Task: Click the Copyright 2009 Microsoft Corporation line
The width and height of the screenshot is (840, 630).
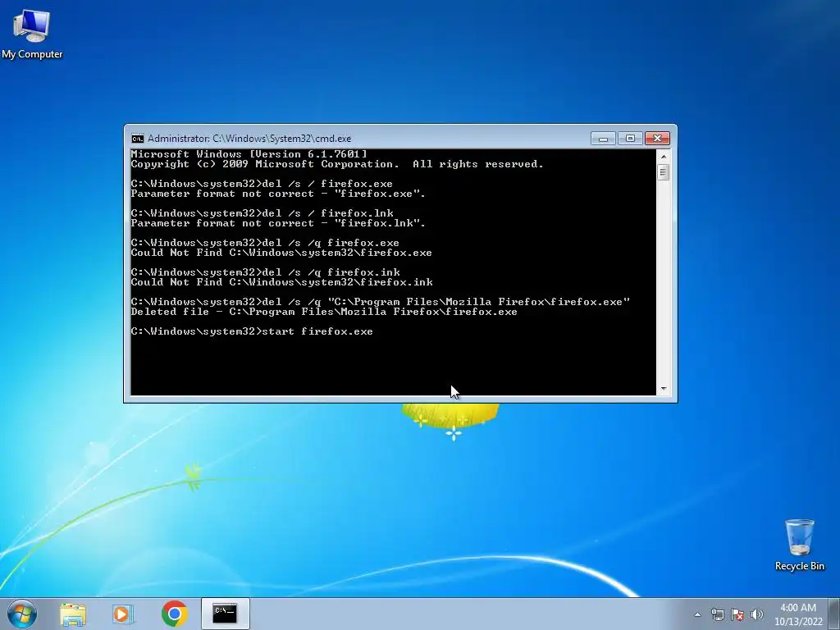Action: tap(337, 164)
